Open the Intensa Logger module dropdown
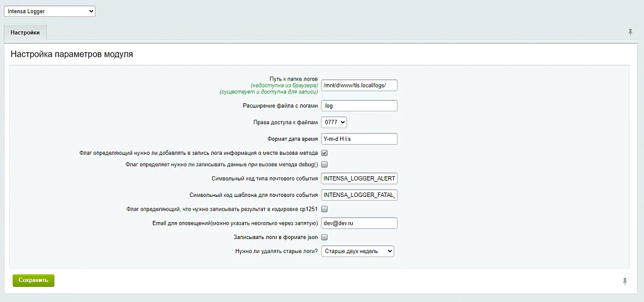 49,11
